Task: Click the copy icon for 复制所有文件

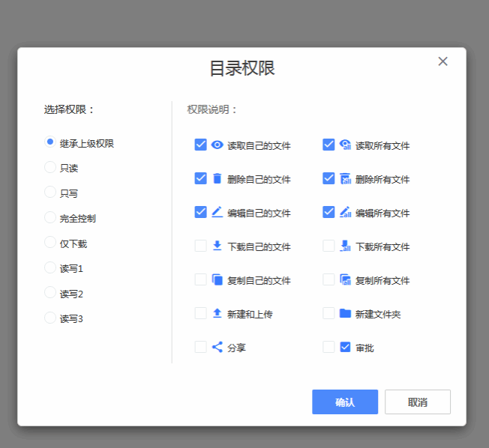Action: click(345, 279)
